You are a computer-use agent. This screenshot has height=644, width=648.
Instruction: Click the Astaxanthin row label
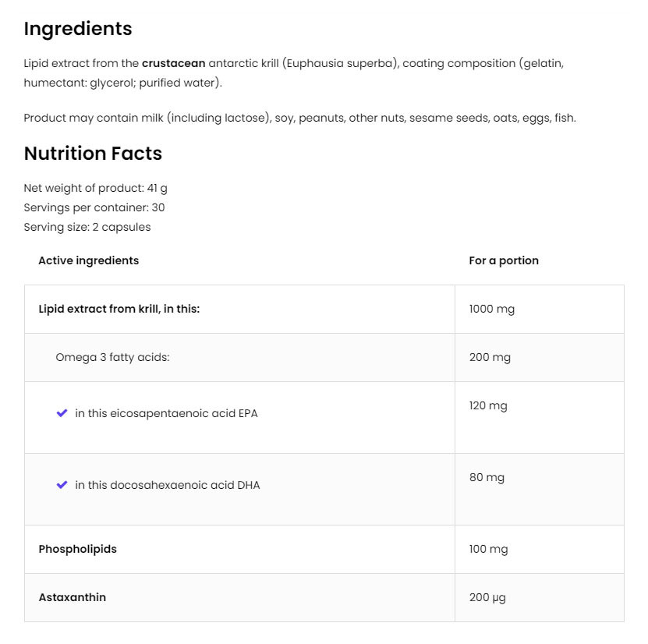[x=72, y=597]
